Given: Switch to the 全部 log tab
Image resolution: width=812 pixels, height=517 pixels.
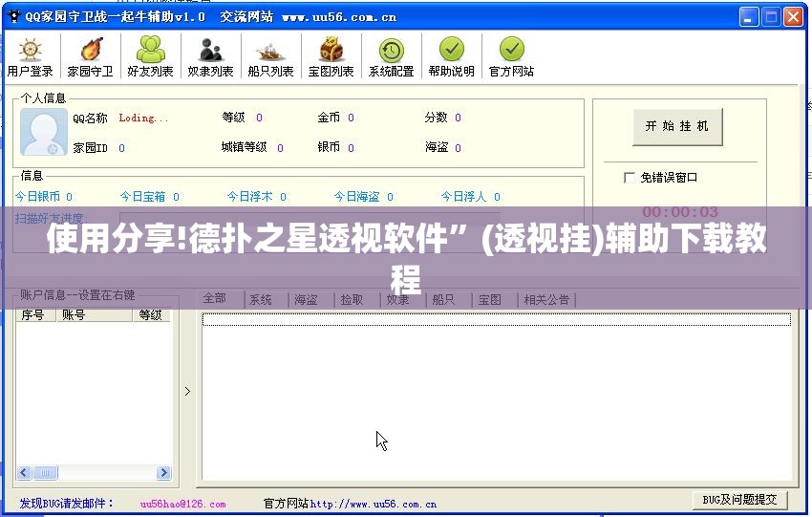Looking at the screenshot, I should click(214, 298).
